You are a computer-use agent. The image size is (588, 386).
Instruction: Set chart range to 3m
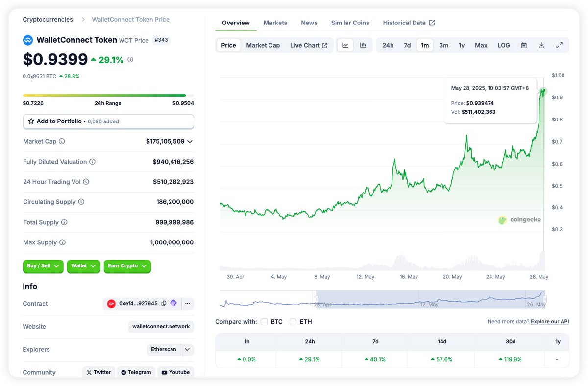pos(443,45)
